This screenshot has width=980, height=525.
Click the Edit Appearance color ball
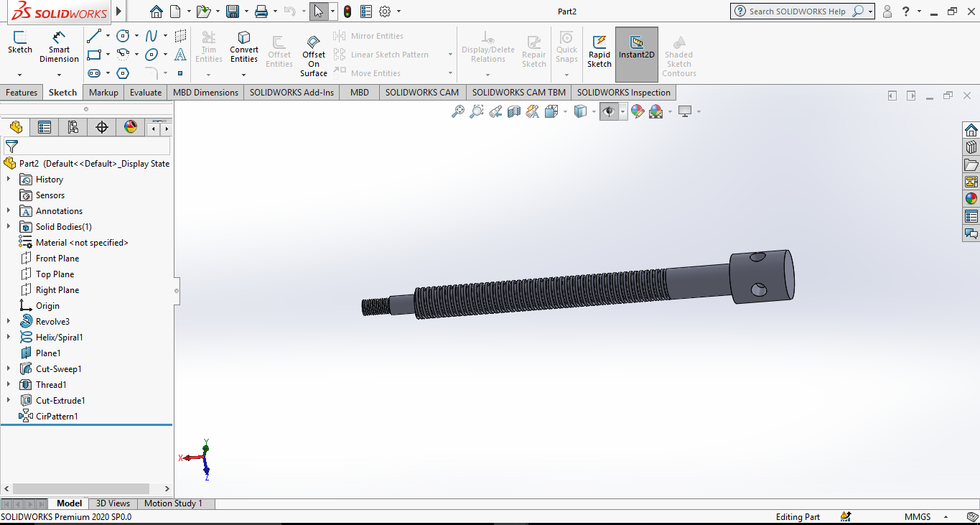637,111
